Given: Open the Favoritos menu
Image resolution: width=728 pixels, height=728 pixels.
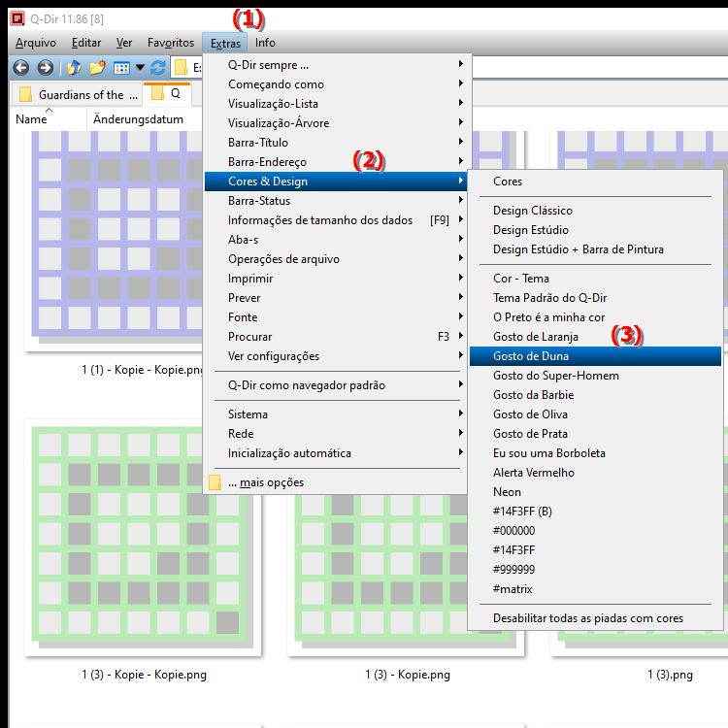Looking at the screenshot, I should point(171,43).
